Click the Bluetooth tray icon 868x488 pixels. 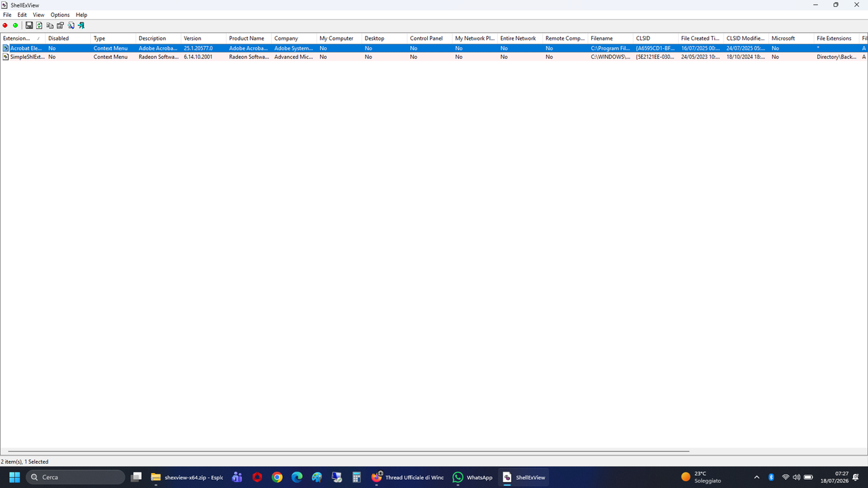[x=771, y=477]
